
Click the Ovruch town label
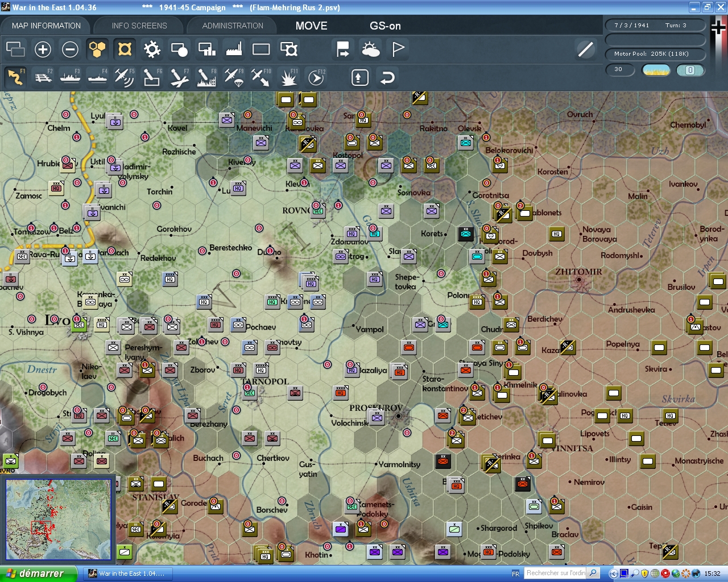(580, 114)
